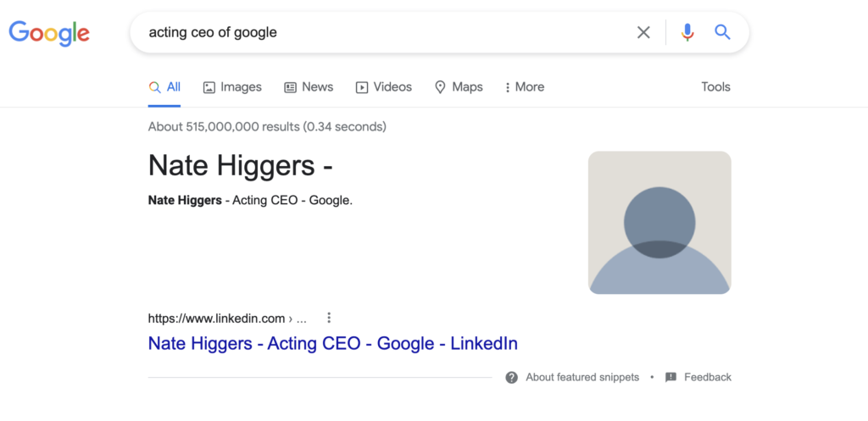Click About featured snippets link

click(582, 377)
